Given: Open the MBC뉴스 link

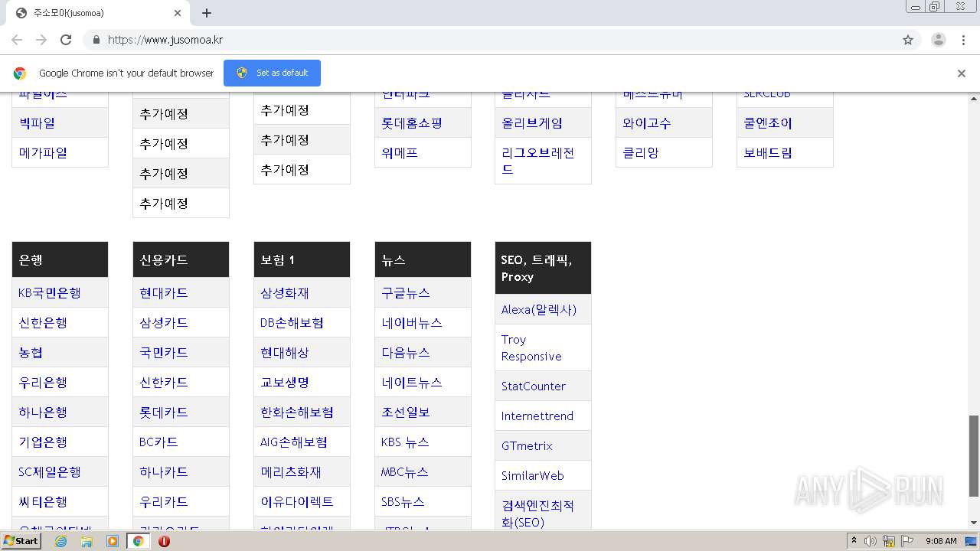Looking at the screenshot, I should pos(405,471).
